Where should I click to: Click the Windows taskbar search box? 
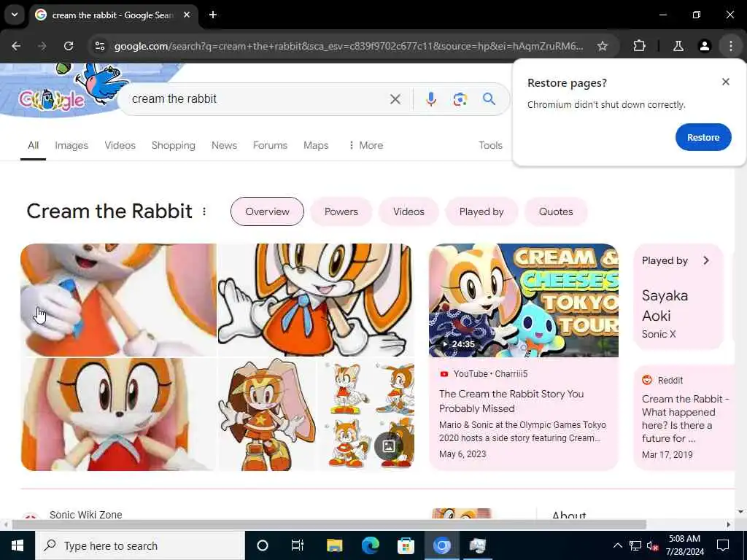140,545
